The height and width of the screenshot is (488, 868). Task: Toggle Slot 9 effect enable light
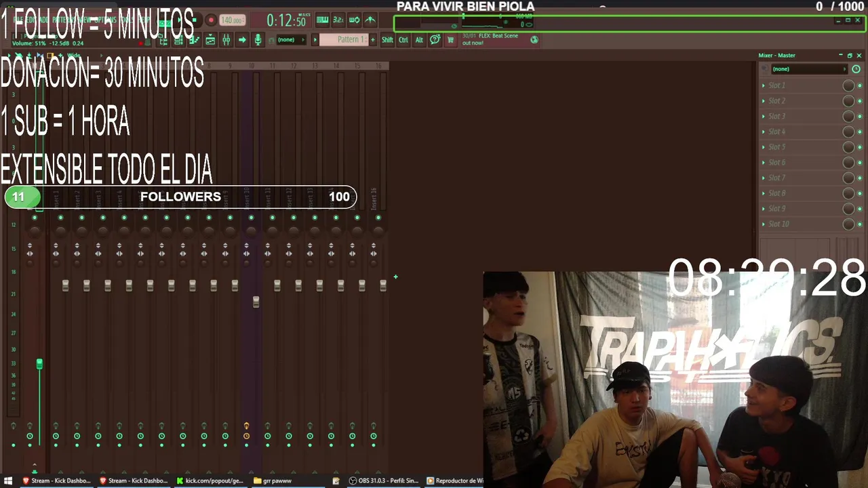(860, 209)
